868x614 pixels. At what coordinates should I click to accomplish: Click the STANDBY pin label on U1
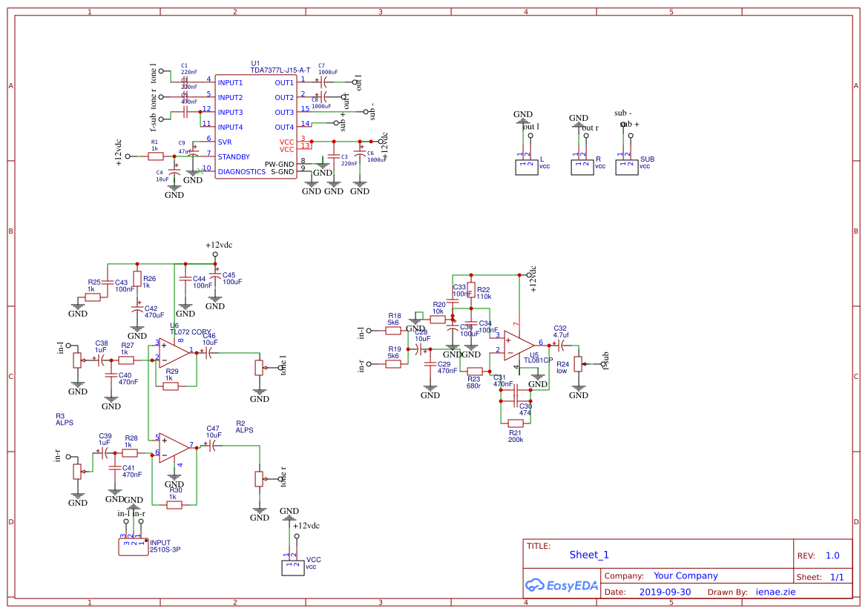pos(234,157)
